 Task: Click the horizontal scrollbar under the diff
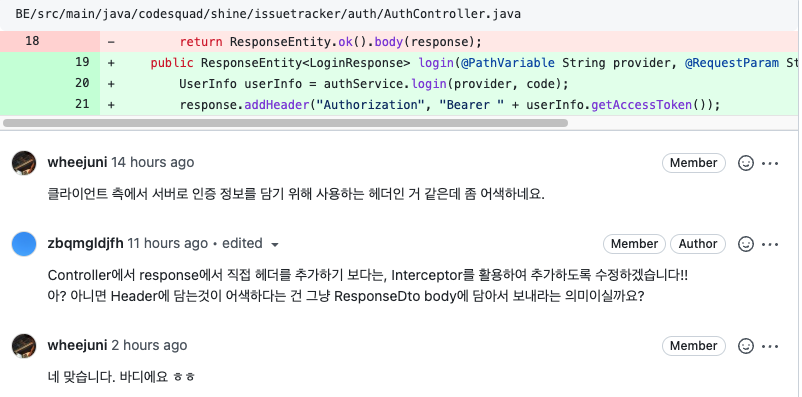pos(285,123)
